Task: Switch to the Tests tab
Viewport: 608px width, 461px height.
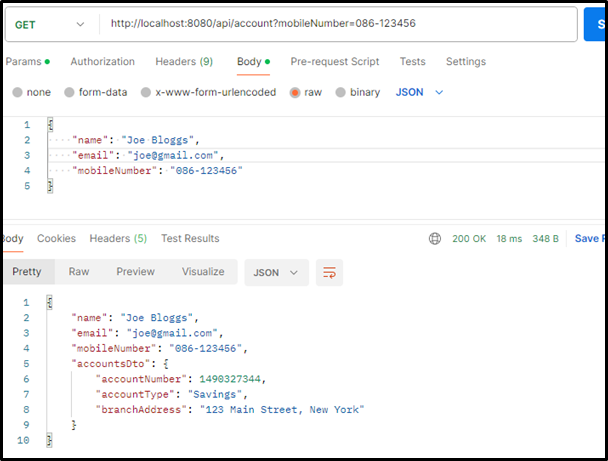Action: [413, 61]
